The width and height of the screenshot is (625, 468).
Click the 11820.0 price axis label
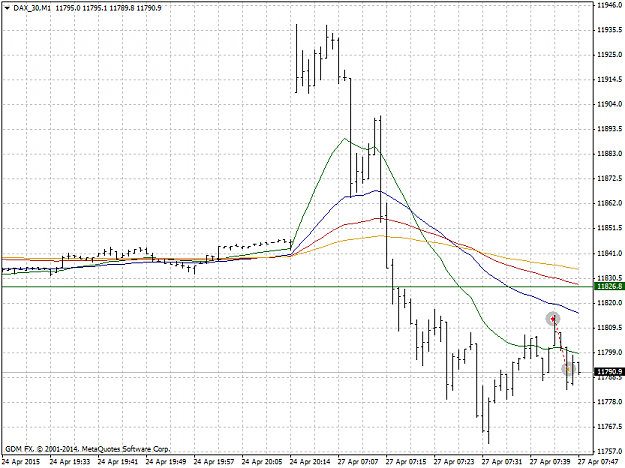pos(609,303)
